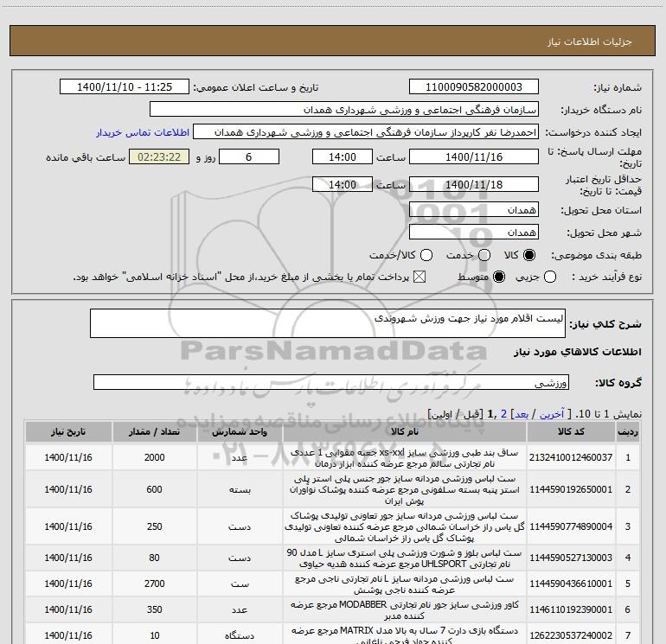This screenshot has height=644, width=666.
Task: Click the buyer organization name field
Action: [344, 110]
